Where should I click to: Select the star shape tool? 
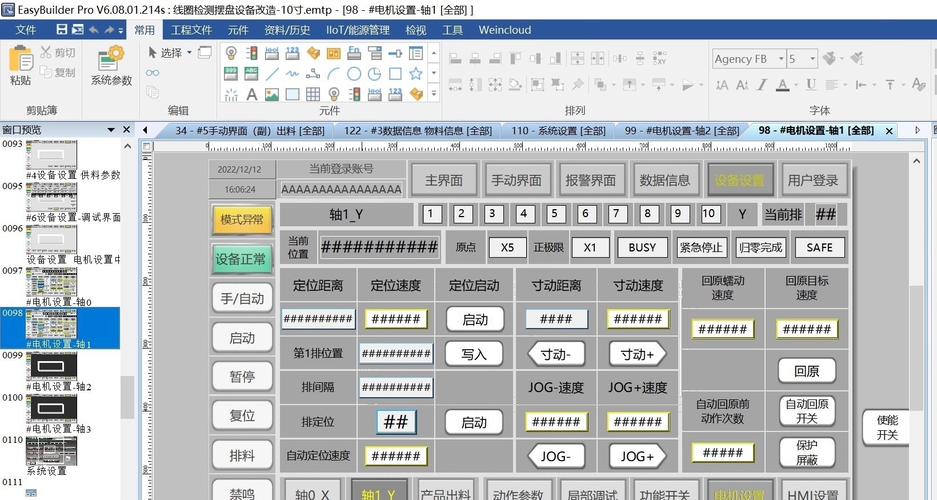pos(416,73)
